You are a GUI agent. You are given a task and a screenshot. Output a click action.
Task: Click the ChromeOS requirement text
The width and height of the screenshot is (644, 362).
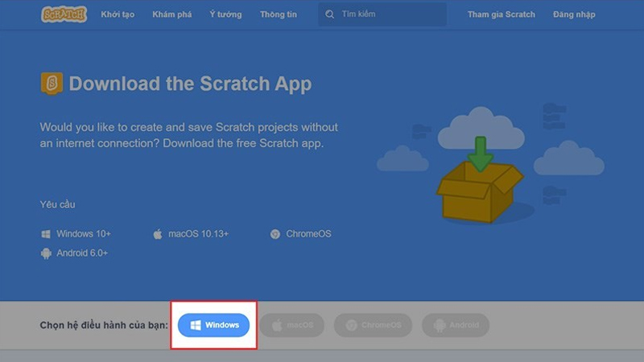[x=308, y=234]
